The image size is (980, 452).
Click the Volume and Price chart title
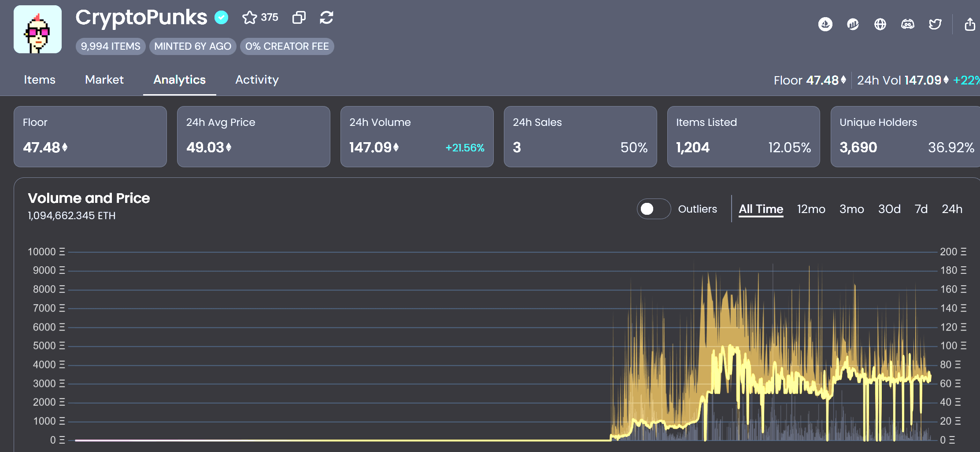click(x=89, y=198)
